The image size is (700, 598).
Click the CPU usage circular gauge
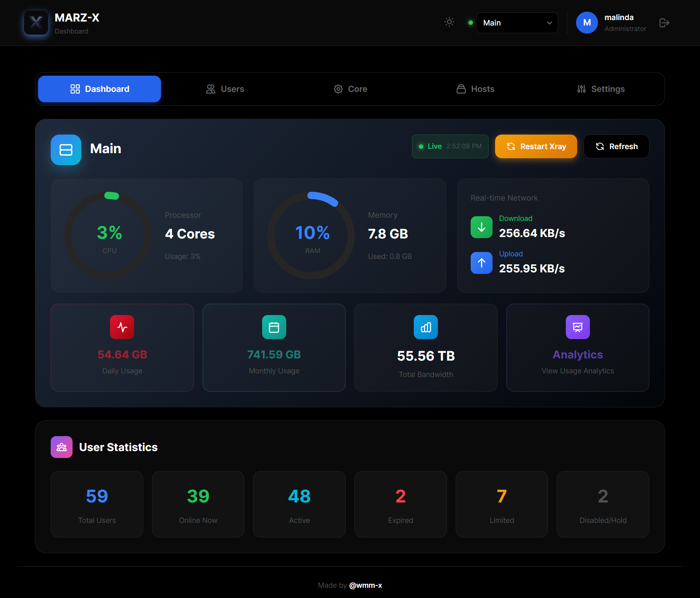(108, 236)
